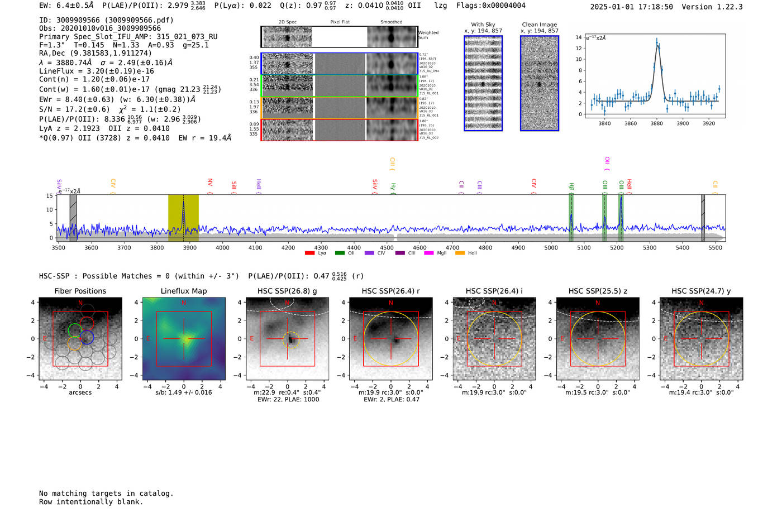
Task: Click the 'ID: 3009909566 (3009909566.pdf)' line
Action: tap(106, 20)
